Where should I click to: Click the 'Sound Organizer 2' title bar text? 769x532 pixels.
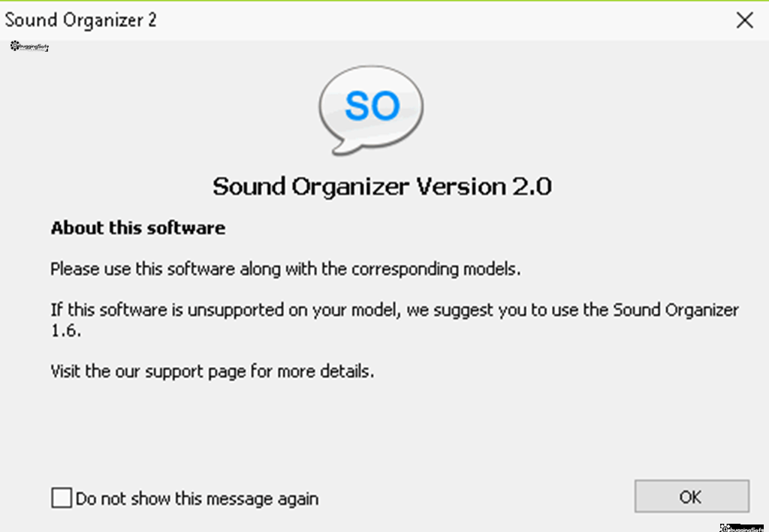(x=81, y=20)
